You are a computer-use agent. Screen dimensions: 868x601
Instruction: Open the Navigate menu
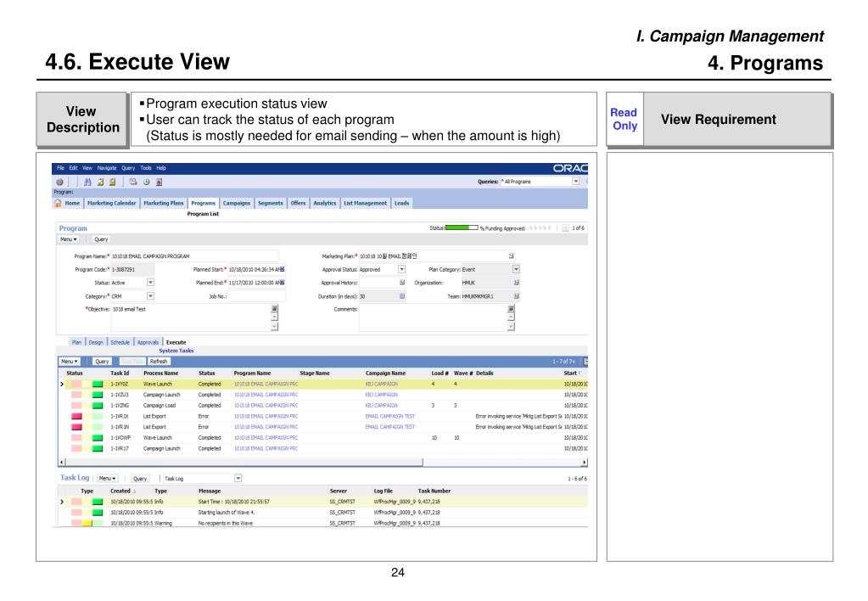pos(107,168)
